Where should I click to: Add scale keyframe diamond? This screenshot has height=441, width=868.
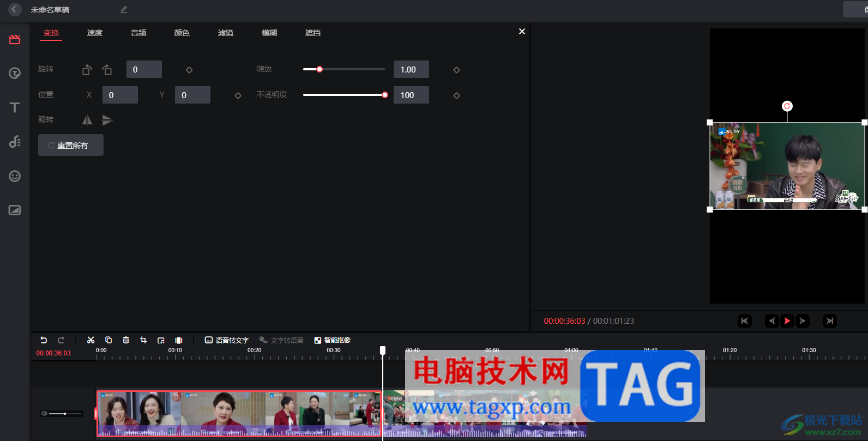coord(457,70)
